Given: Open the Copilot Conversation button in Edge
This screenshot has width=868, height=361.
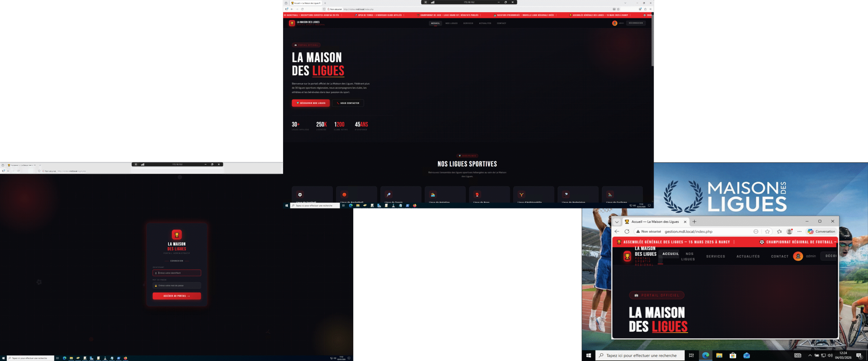Looking at the screenshot, I should 821,232.
